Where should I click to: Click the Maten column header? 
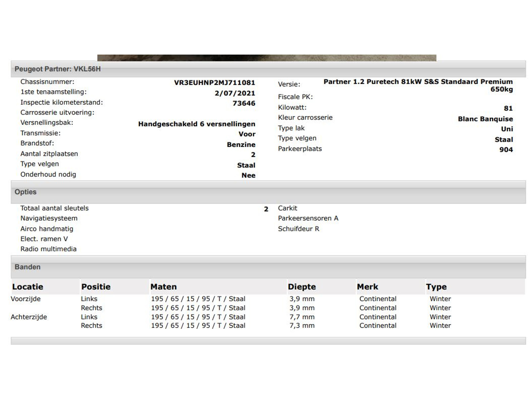coord(163,287)
